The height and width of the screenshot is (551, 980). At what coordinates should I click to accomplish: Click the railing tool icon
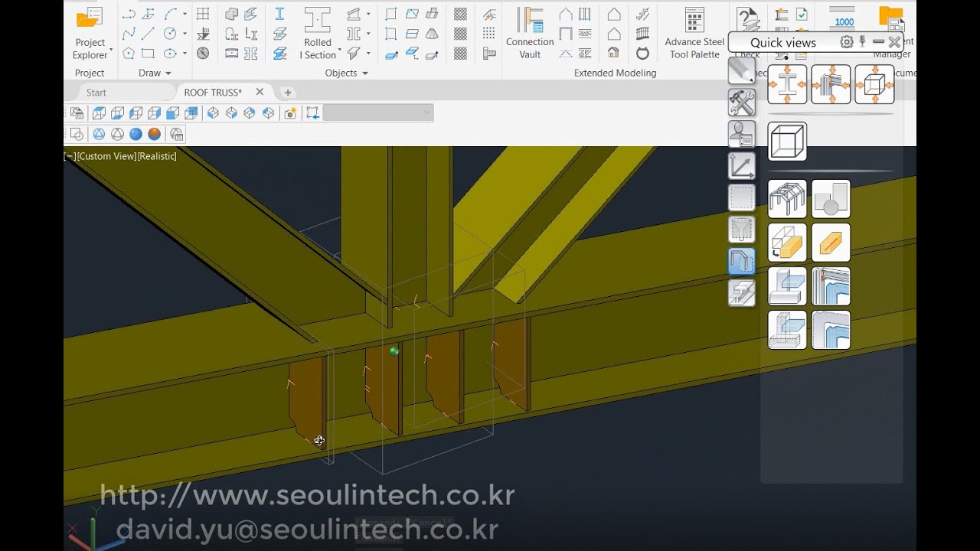pyautogui.click(x=643, y=34)
